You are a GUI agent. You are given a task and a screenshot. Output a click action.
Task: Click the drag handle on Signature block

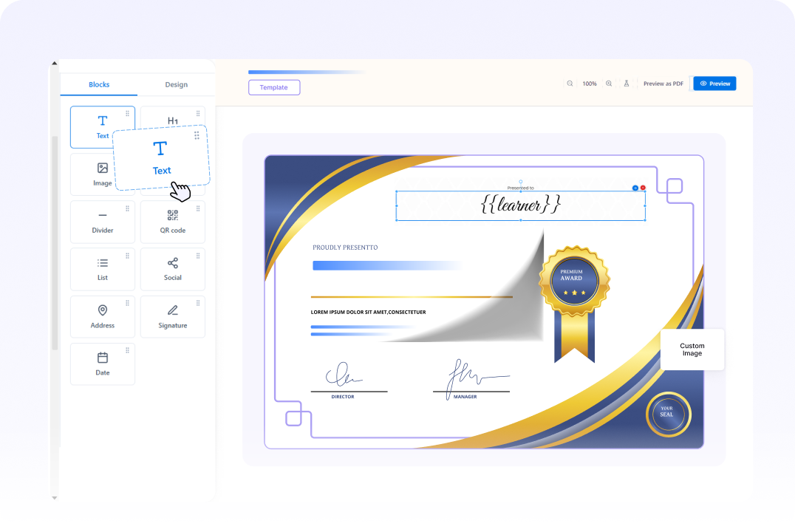(198, 303)
